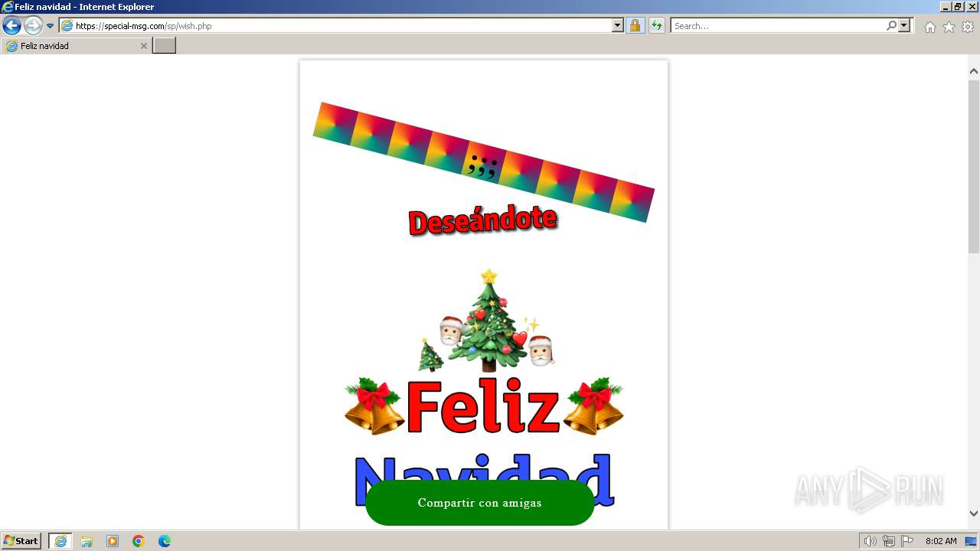Click the Christmas tree emoji image
980x551 pixels.
[488, 320]
